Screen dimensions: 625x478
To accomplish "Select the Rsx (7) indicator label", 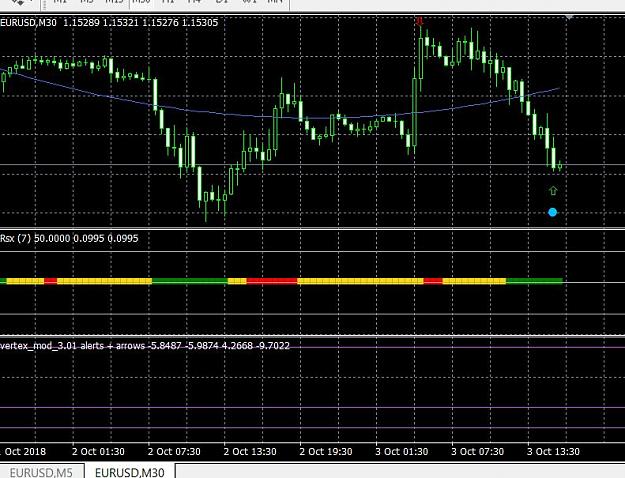I will point(69,238).
